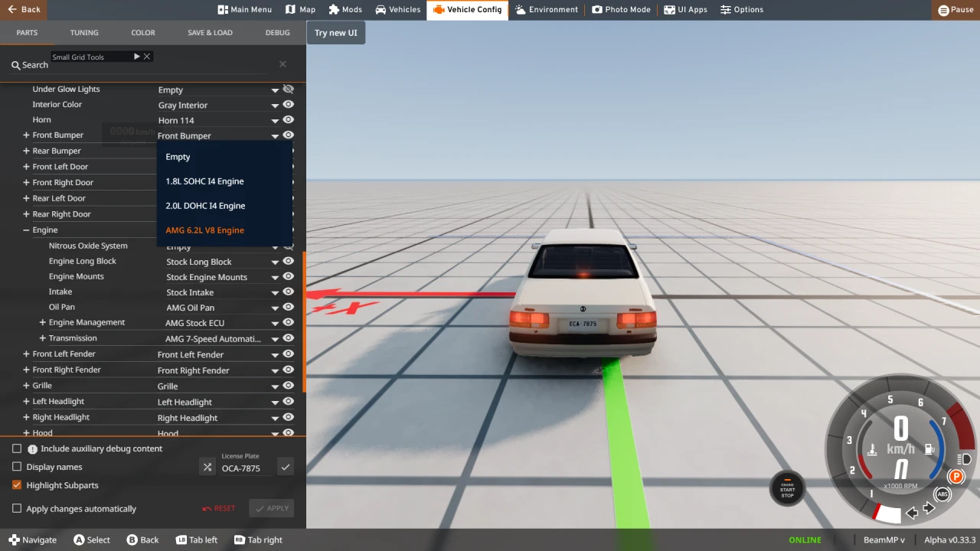Viewport: 980px width, 551px height.
Task: Toggle visibility of Under Glow Lights
Action: coord(288,89)
